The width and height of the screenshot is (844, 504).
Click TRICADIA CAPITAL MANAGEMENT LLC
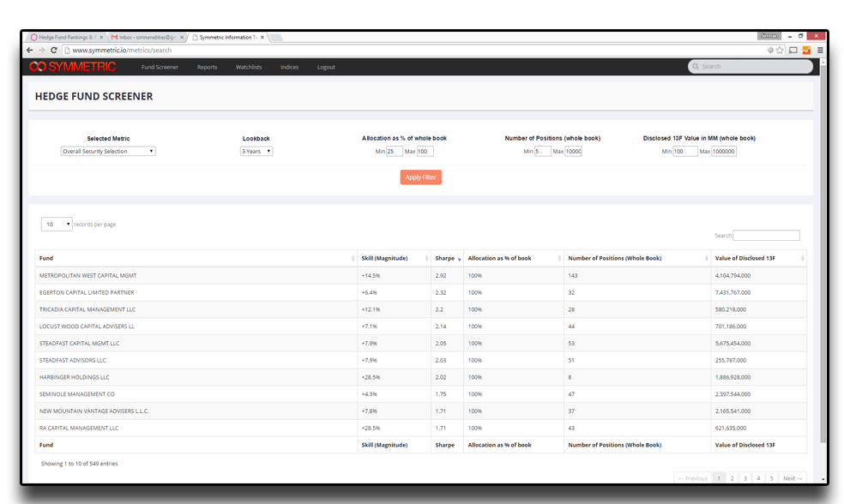click(87, 309)
